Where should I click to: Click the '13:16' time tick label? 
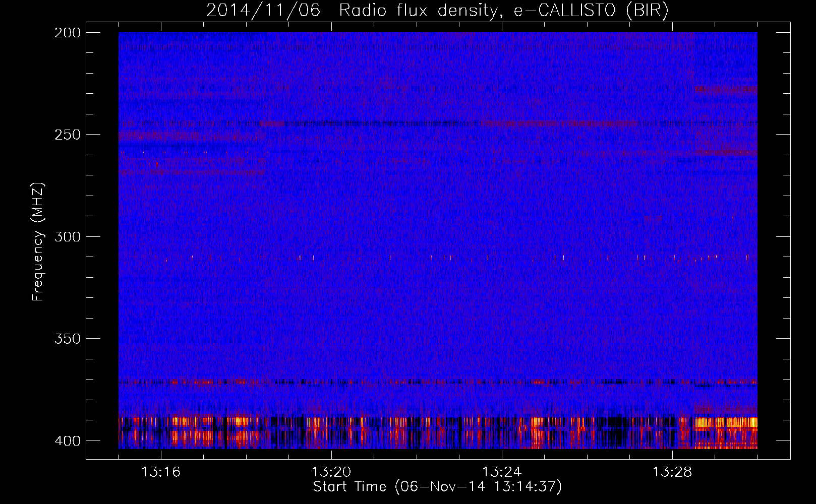pos(161,472)
